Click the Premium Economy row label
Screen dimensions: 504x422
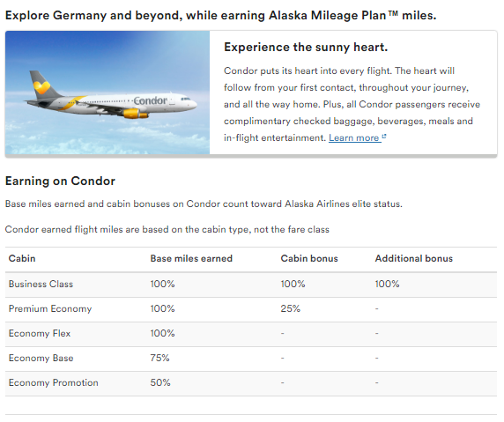[50, 309]
